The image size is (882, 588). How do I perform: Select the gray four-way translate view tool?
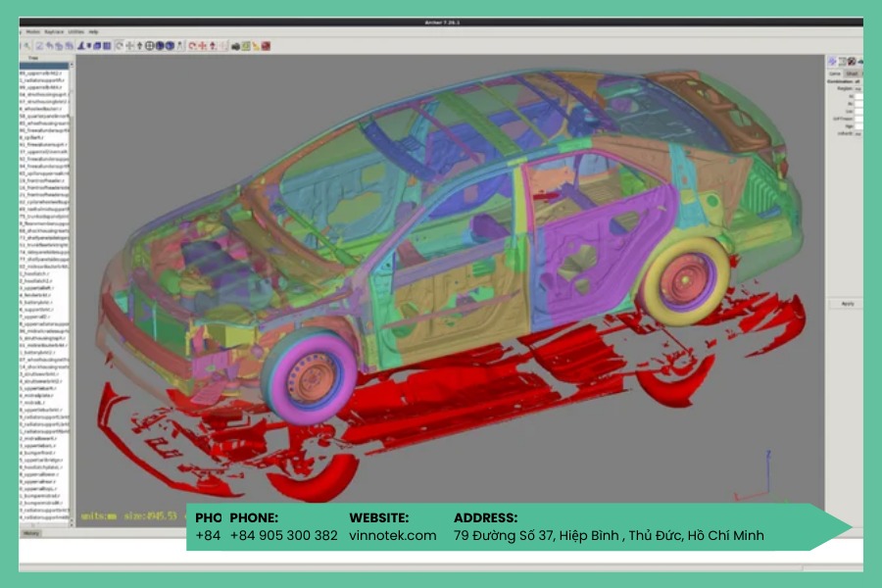point(129,46)
